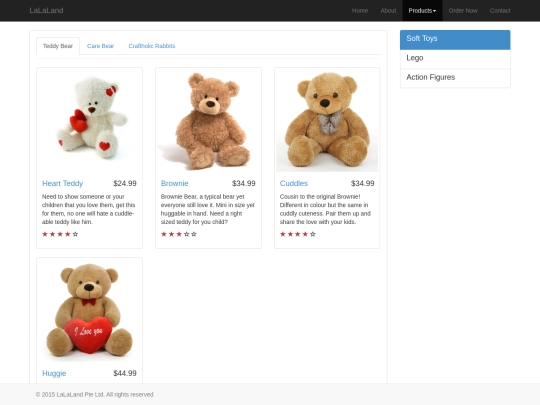Open the Order Now page
Screen dimensions: 540x405
pos(463,11)
